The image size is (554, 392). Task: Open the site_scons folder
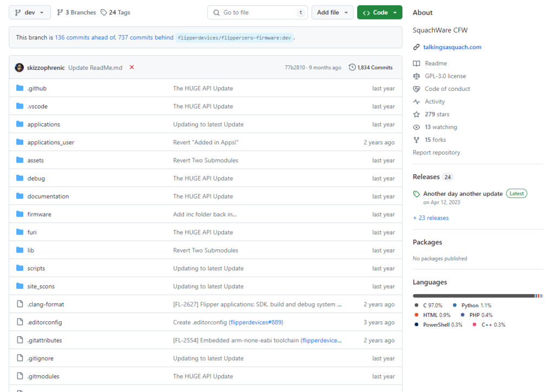pyautogui.click(x=41, y=287)
